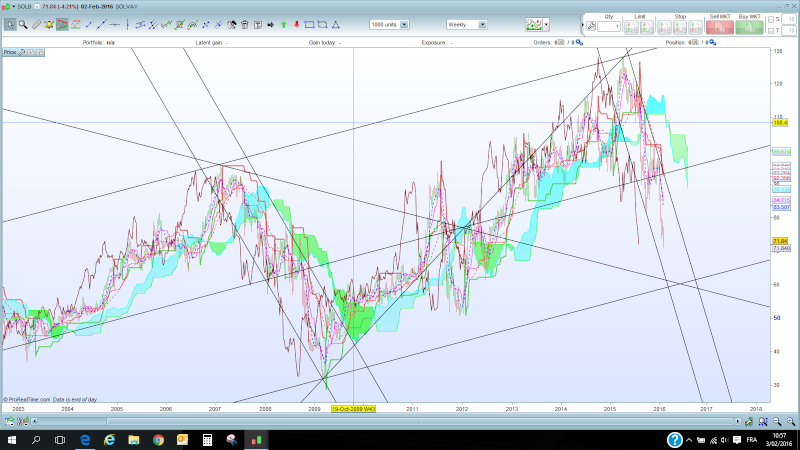Select the long trend line tool
Screen dimensions: 800x450
click(x=102, y=24)
